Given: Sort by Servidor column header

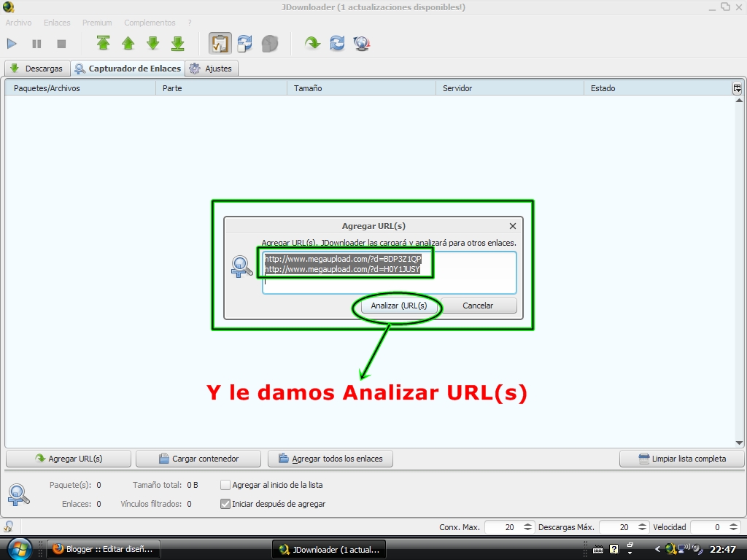Looking at the screenshot, I should (510, 88).
